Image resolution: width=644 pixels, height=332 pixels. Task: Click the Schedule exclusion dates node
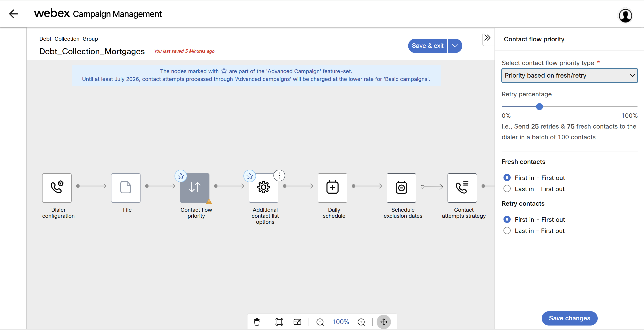[x=401, y=188]
